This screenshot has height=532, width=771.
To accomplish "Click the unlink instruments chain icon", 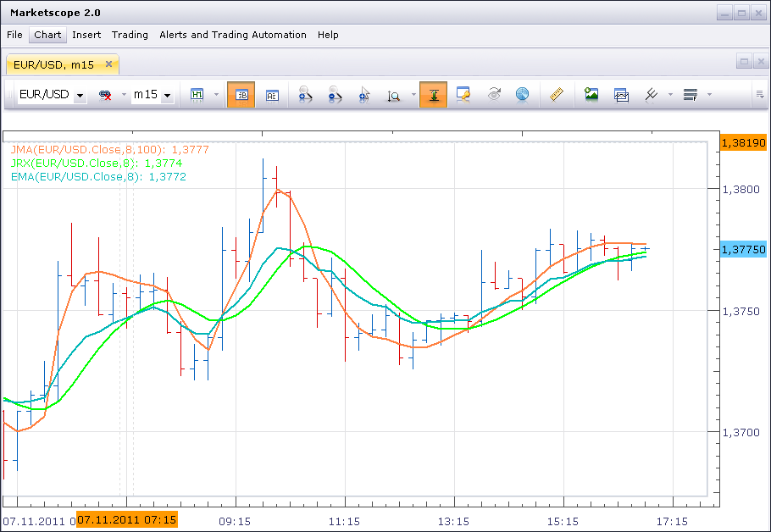I will point(105,95).
